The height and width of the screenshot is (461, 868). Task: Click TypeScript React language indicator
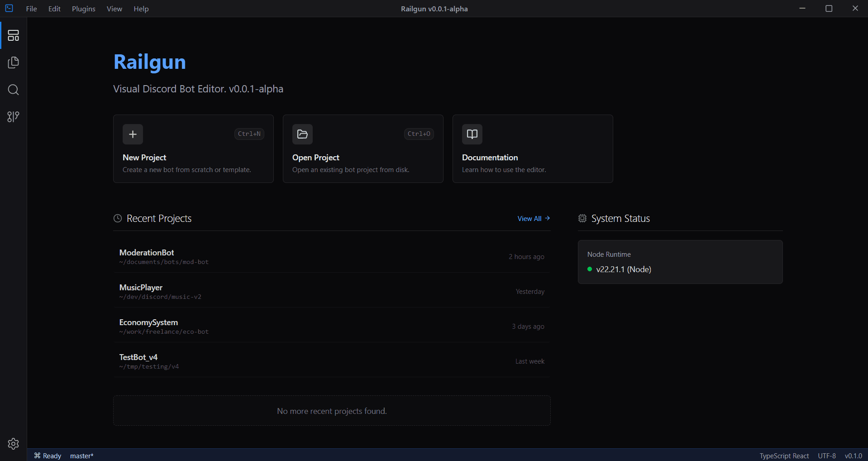tap(784, 456)
